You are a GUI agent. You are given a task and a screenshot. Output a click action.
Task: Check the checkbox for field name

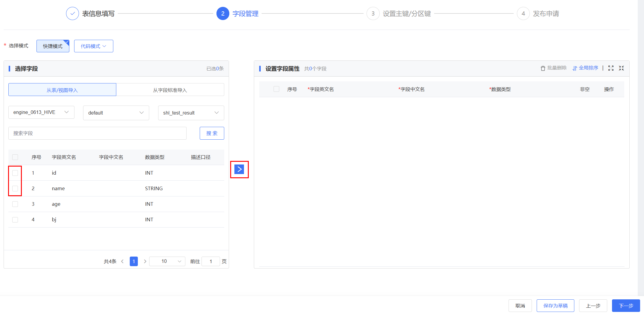[15, 188]
